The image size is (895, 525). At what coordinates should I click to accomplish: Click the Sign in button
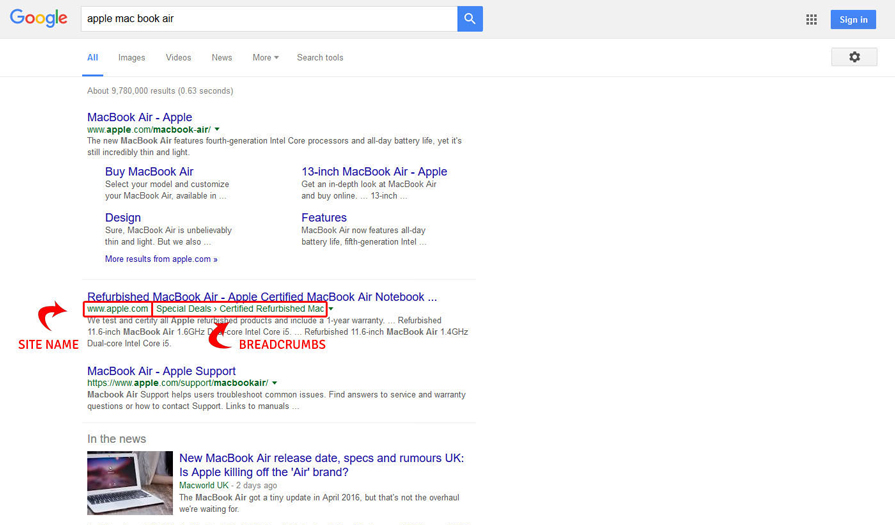tap(853, 19)
